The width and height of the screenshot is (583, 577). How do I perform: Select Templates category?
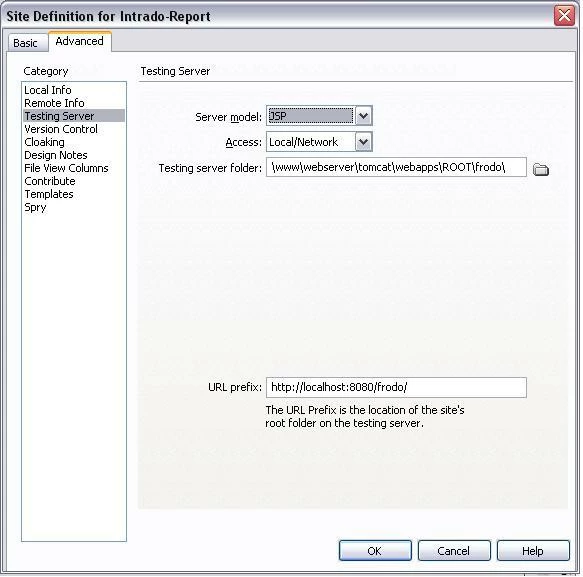(49, 194)
